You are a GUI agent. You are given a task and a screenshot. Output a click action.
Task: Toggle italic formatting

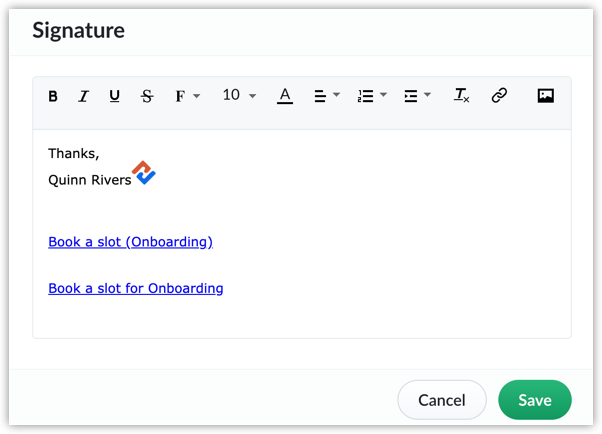[x=84, y=96]
